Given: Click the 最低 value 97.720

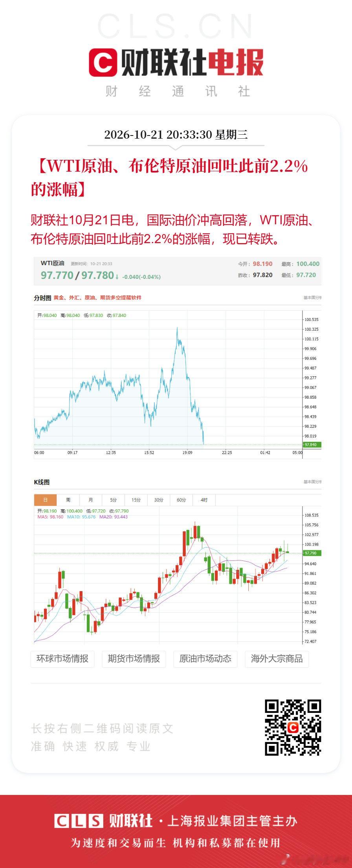Looking at the screenshot, I should click(306, 275).
